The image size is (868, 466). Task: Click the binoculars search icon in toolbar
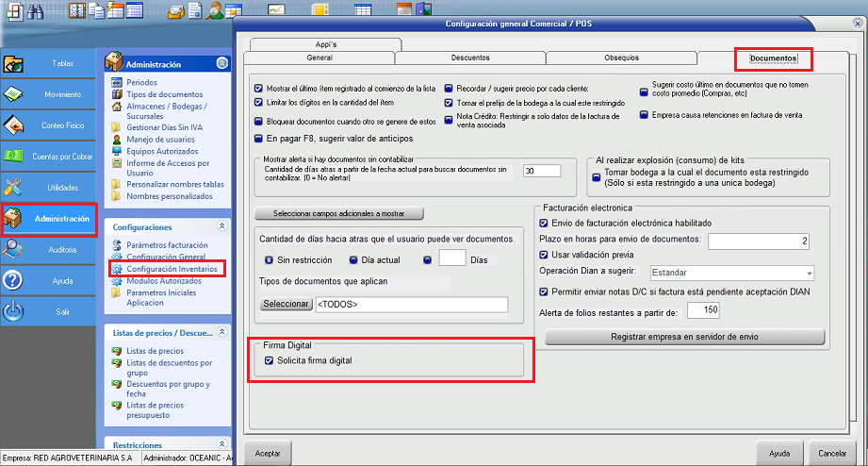[35, 11]
